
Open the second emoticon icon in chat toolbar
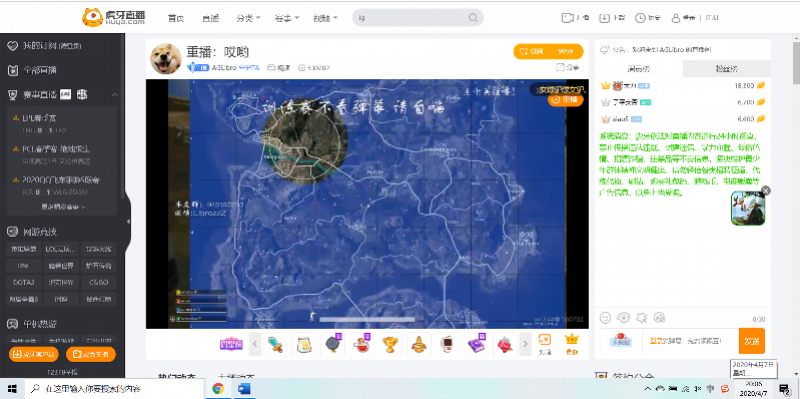click(x=623, y=317)
